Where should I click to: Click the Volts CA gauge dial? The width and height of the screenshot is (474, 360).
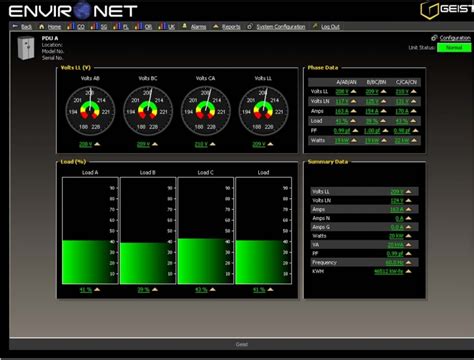205,111
